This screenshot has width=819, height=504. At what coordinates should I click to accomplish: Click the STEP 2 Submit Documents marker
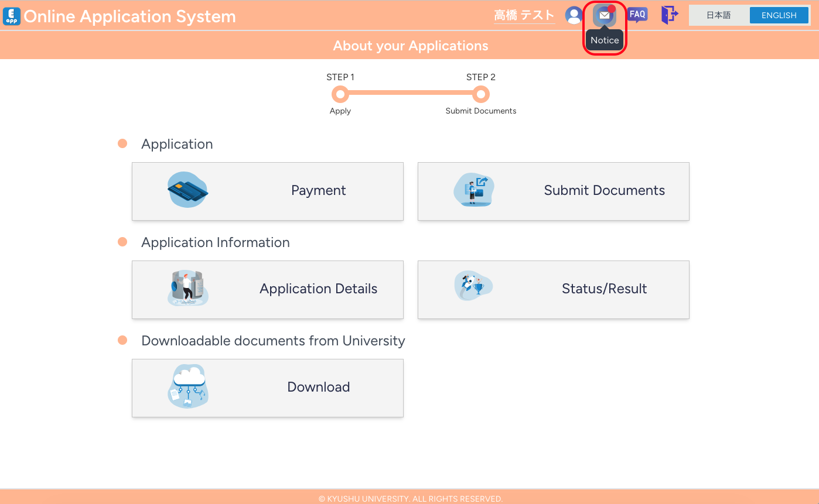coord(481,94)
